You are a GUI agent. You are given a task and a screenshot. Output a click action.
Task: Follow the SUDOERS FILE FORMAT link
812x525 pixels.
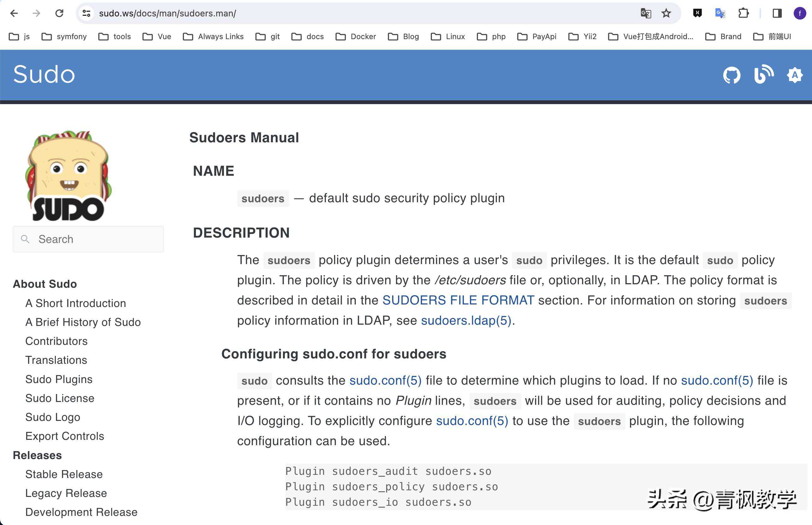(458, 300)
